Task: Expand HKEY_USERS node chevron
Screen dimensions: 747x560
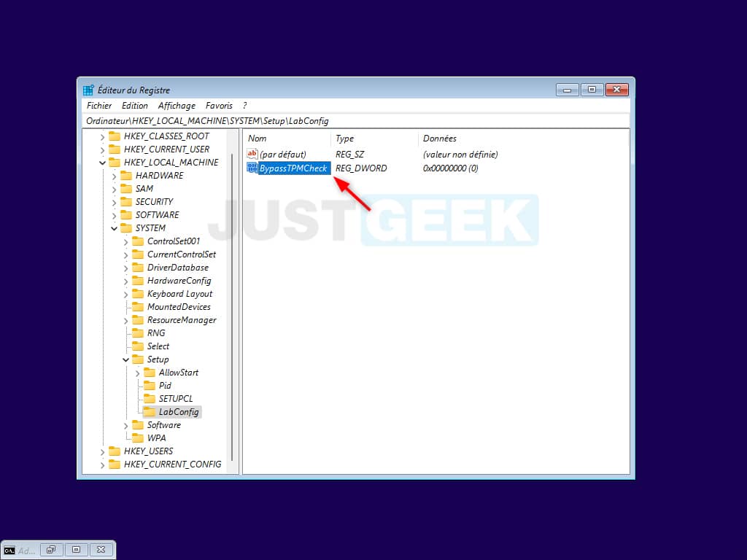Action: (x=102, y=451)
